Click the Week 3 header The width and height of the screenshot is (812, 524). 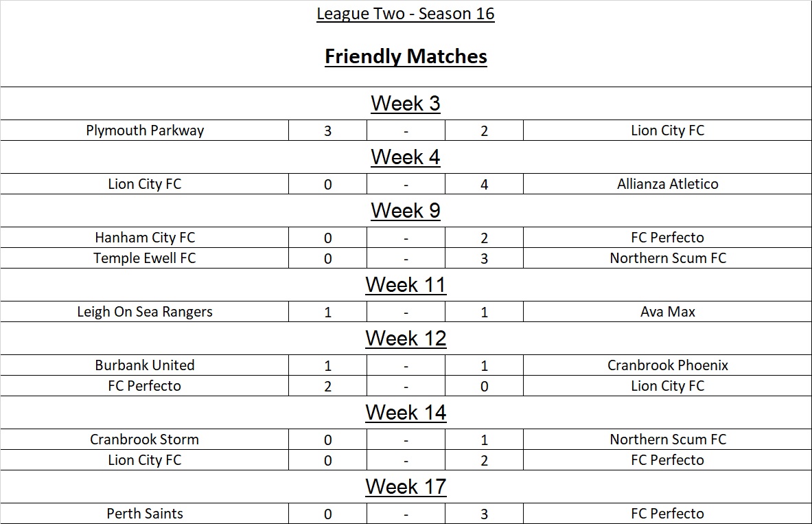[406, 104]
